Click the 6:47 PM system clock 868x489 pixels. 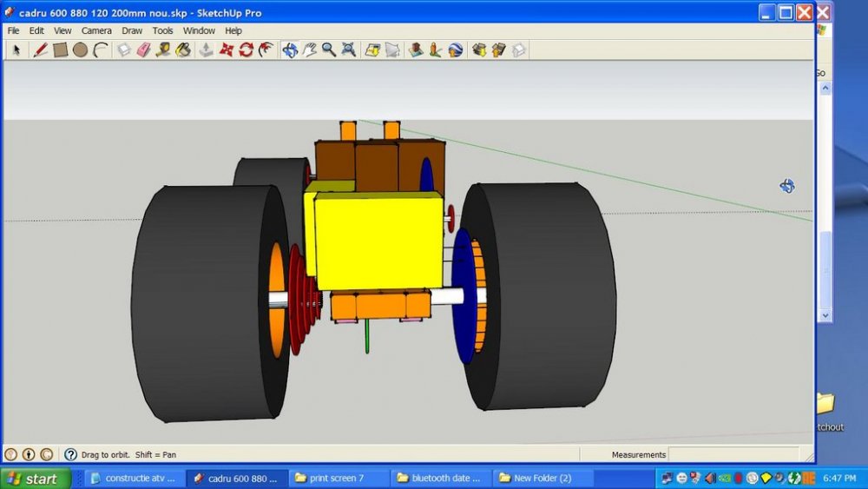tap(839, 478)
